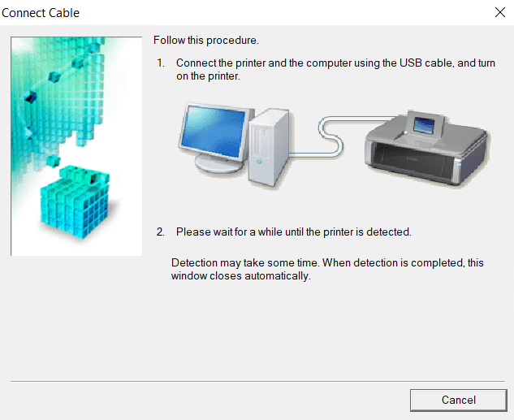
Task: Click the "Please wait for a while" step text
Action: pos(294,232)
